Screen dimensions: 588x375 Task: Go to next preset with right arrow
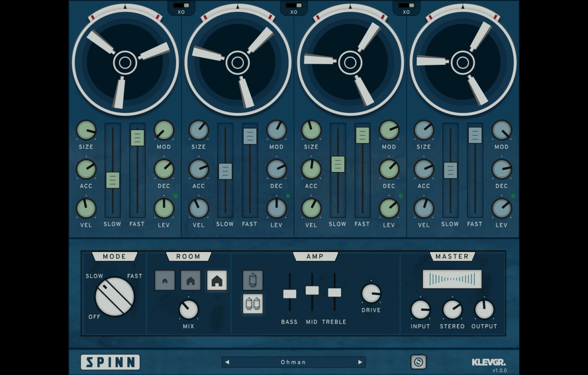pyautogui.click(x=360, y=362)
